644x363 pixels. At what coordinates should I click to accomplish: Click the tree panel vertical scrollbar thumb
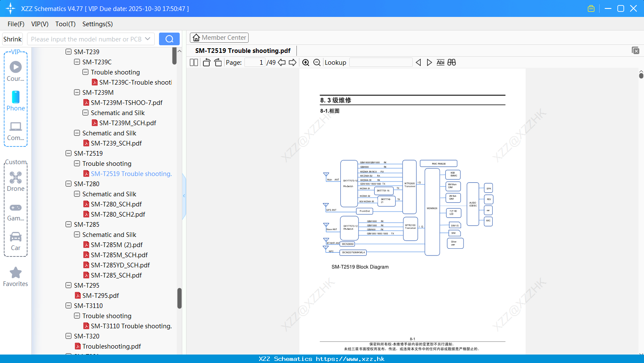(179, 299)
